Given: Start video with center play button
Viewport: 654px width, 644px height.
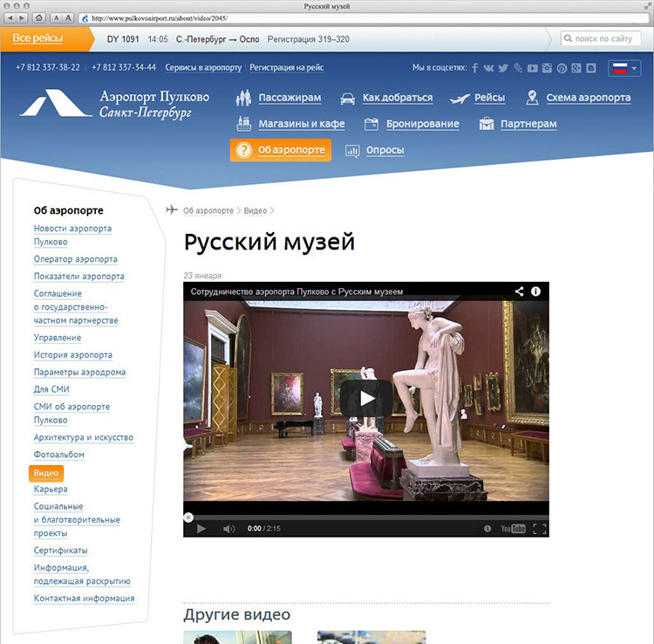Looking at the screenshot, I should point(366,398).
